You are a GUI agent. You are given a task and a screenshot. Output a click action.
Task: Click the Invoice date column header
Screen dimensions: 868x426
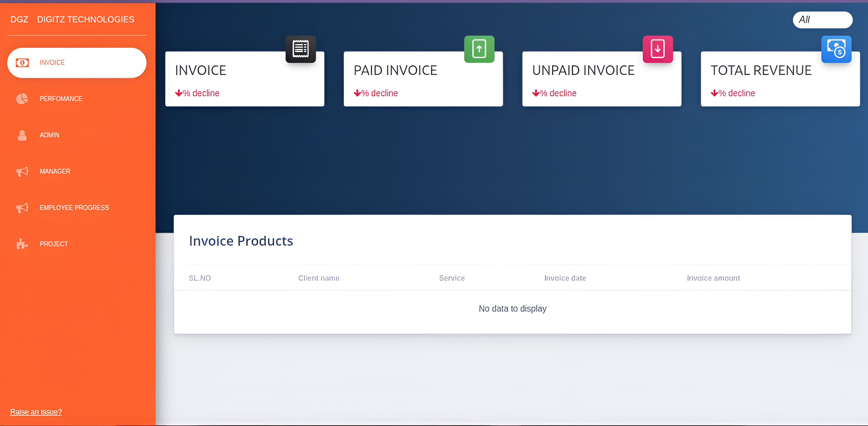click(565, 278)
